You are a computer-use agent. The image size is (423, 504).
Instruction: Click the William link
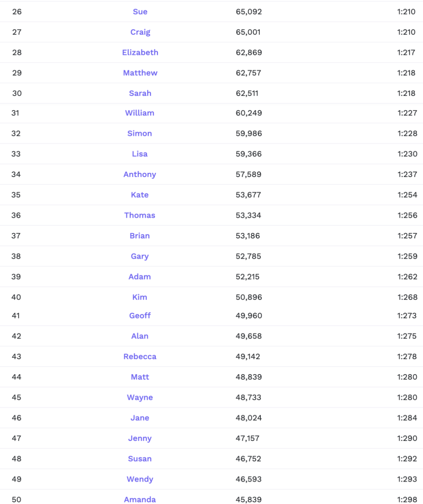click(x=139, y=113)
